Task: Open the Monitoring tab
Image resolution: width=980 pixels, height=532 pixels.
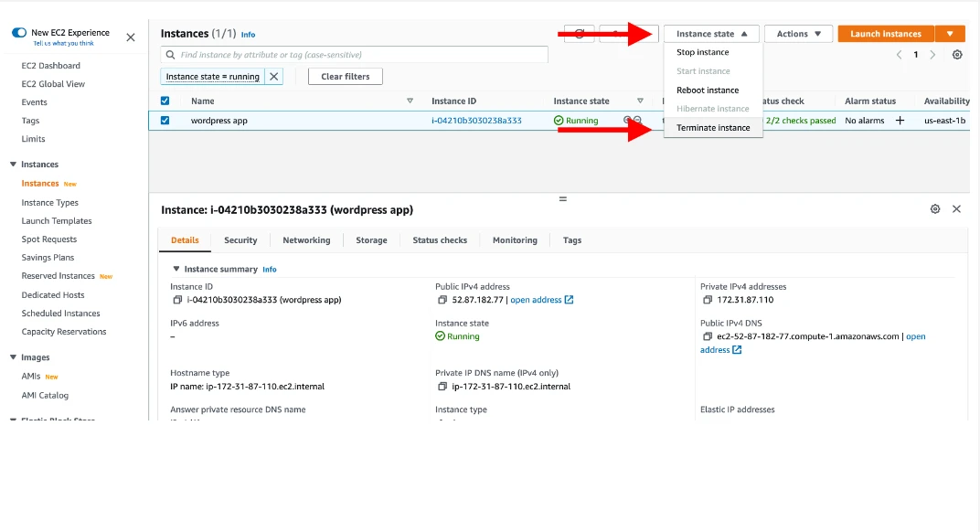Action: pos(515,240)
